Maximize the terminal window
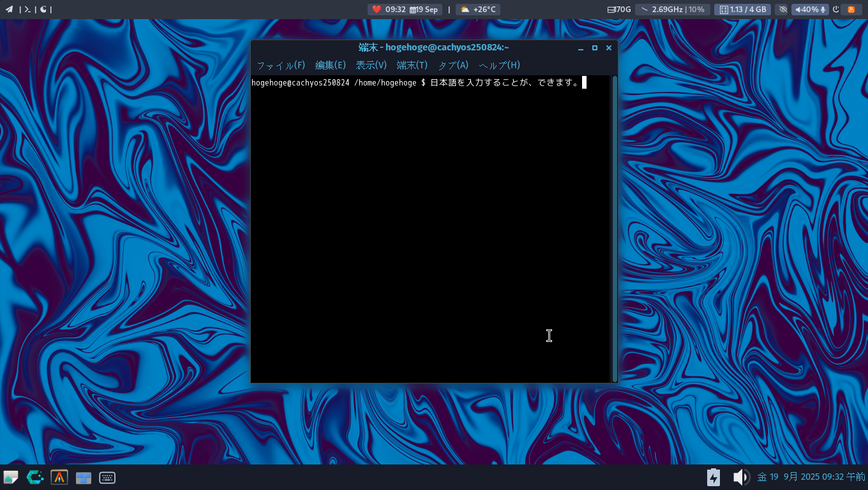This screenshot has height=490, width=868. [x=595, y=48]
